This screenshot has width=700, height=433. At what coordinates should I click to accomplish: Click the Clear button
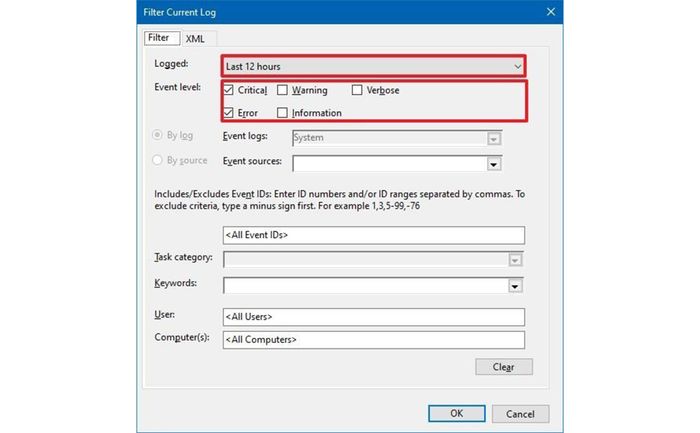click(504, 367)
